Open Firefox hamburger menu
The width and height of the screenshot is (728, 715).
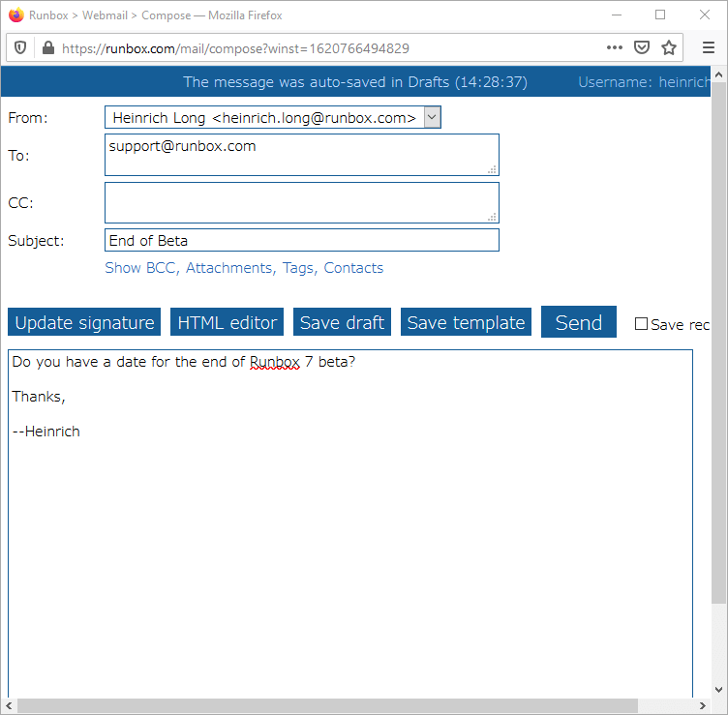click(708, 47)
